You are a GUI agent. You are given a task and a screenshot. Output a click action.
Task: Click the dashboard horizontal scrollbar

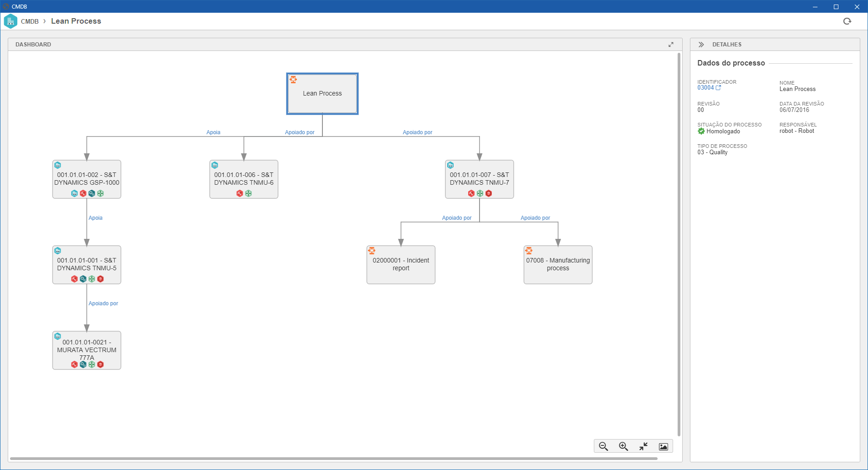[x=334, y=459]
